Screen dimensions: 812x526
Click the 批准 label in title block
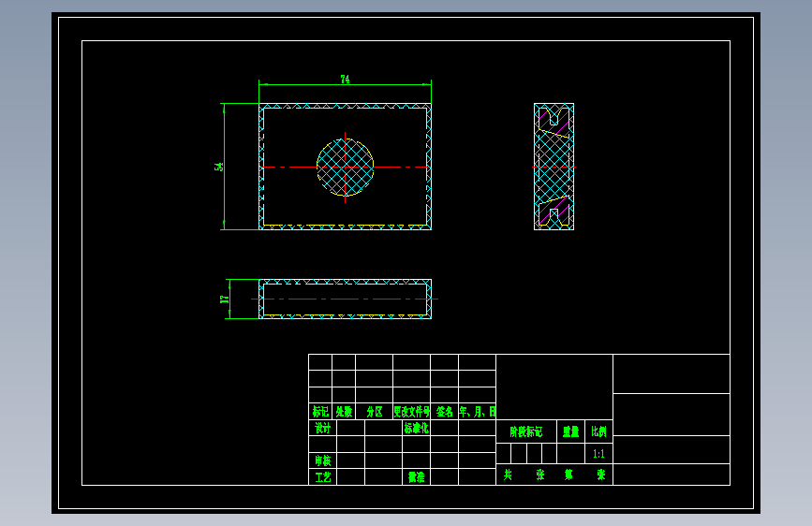click(417, 476)
